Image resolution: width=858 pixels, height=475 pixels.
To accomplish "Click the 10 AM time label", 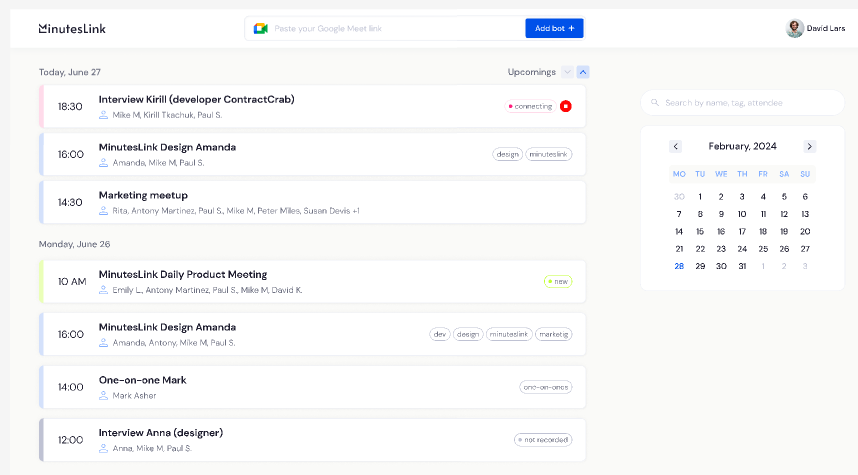I will [72, 281].
